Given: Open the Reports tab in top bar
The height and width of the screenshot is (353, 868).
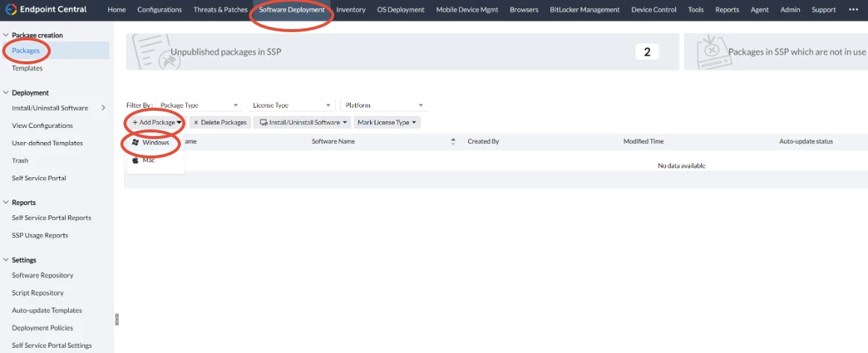Looking at the screenshot, I should [x=727, y=10].
